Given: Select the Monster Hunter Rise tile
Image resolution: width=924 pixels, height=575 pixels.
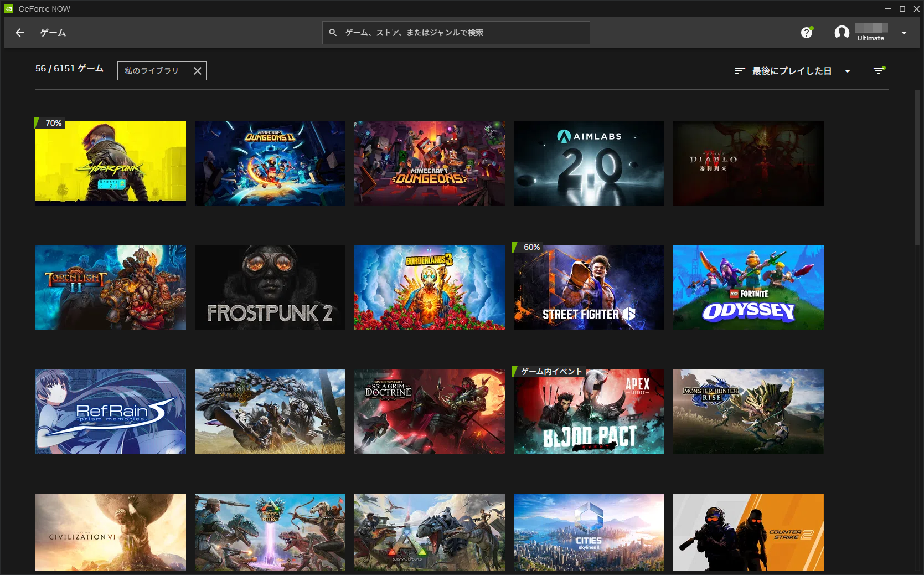Looking at the screenshot, I should (749, 412).
